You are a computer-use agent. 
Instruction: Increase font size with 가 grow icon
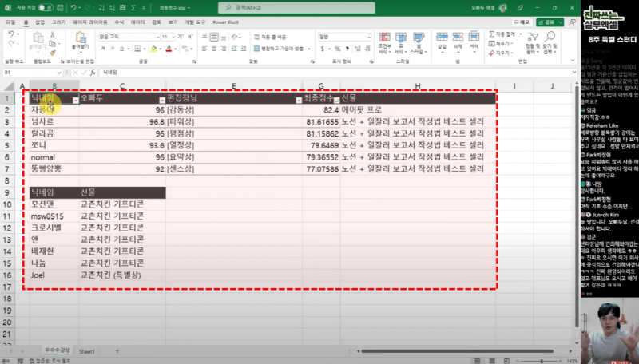pos(181,37)
